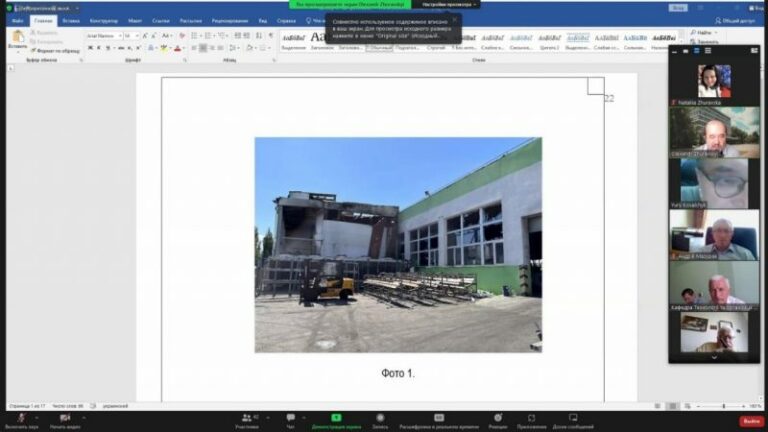Click the Format Painter button
This screenshot has width=768, height=432.
57,50
